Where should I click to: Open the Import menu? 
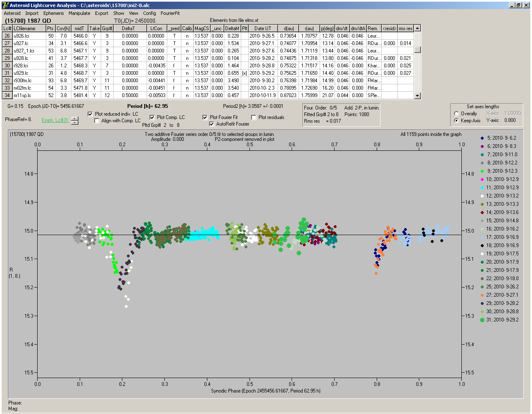click(x=32, y=13)
